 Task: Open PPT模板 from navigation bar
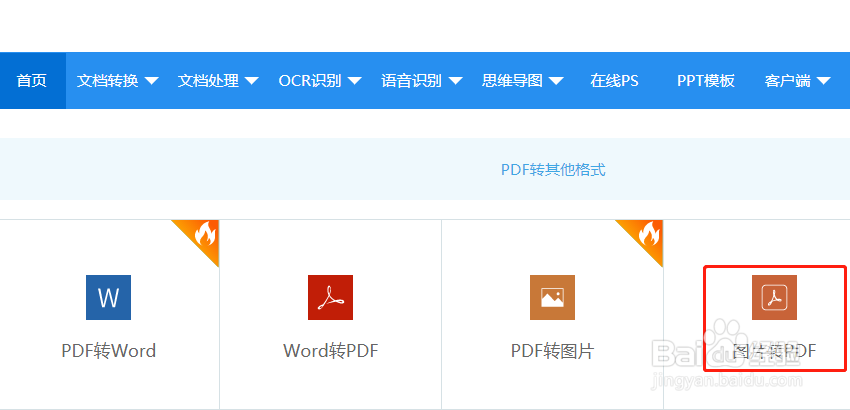706,81
